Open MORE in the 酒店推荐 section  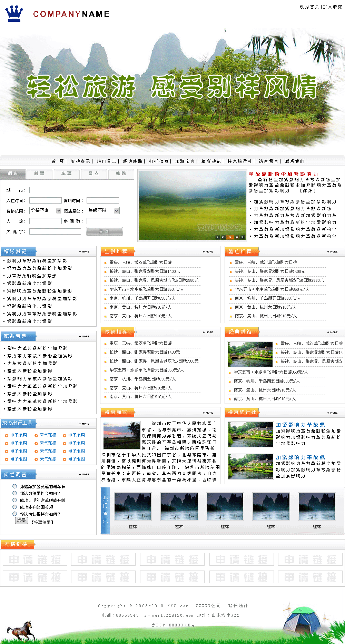[x=332, y=252]
